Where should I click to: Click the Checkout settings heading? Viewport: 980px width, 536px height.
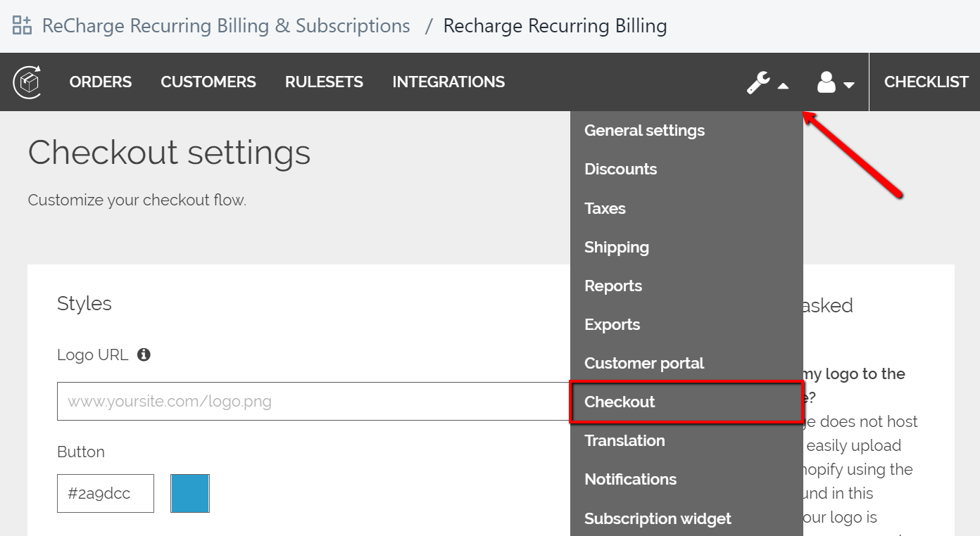click(x=169, y=152)
